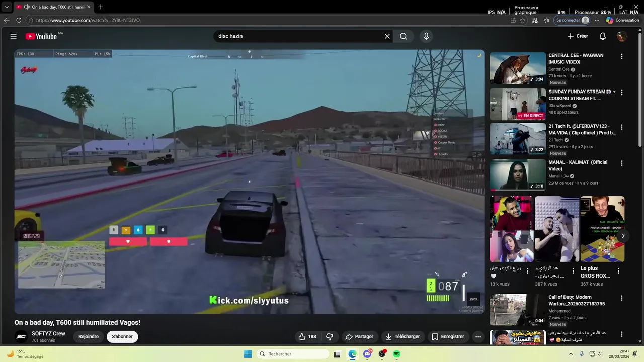The image size is (644, 362).
Task: Run the search with the magnifier button
Action: (x=404, y=36)
